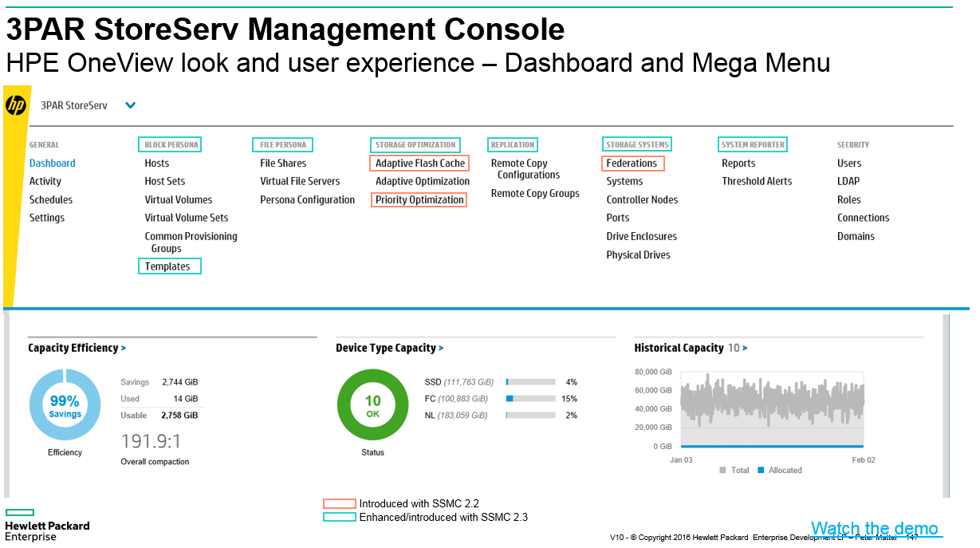This screenshot has width=980, height=548.
Task: Click the green 10 OK status ring
Action: (372, 406)
